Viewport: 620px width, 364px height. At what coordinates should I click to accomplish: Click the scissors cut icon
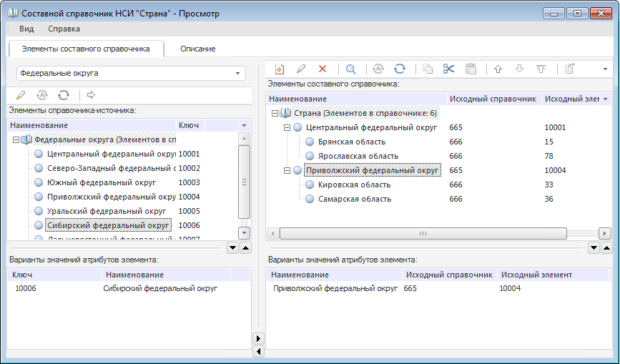coord(448,69)
